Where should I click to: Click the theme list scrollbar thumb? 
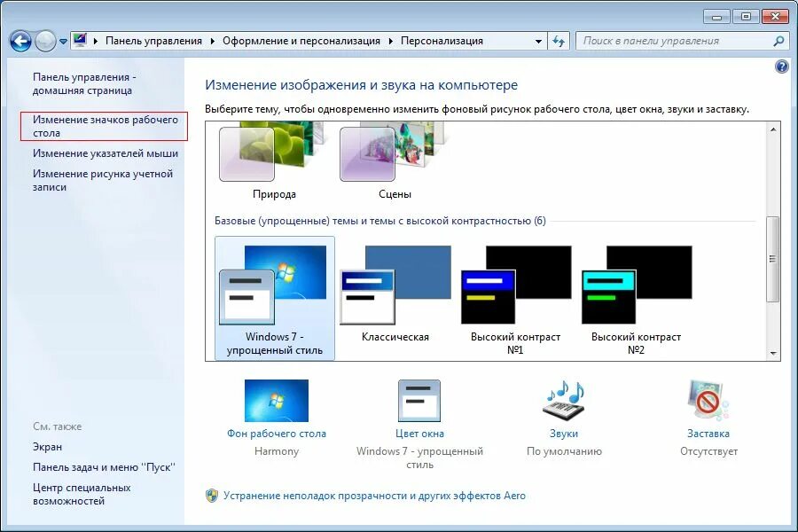(x=773, y=259)
